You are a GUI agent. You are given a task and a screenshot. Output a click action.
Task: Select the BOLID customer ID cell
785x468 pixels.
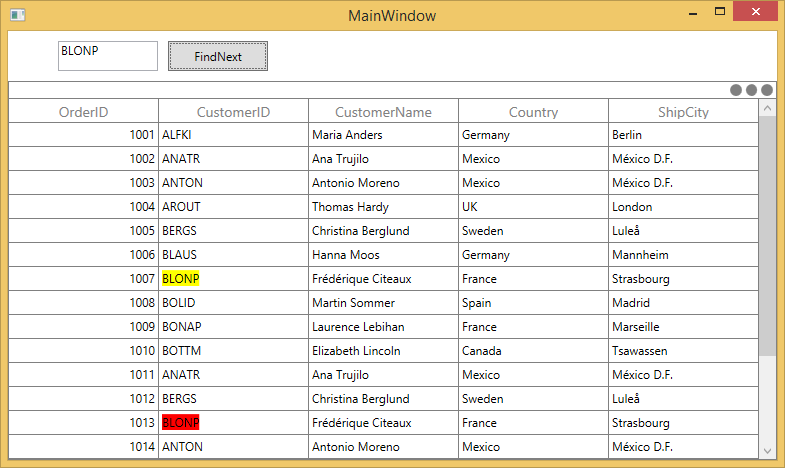[233, 303]
